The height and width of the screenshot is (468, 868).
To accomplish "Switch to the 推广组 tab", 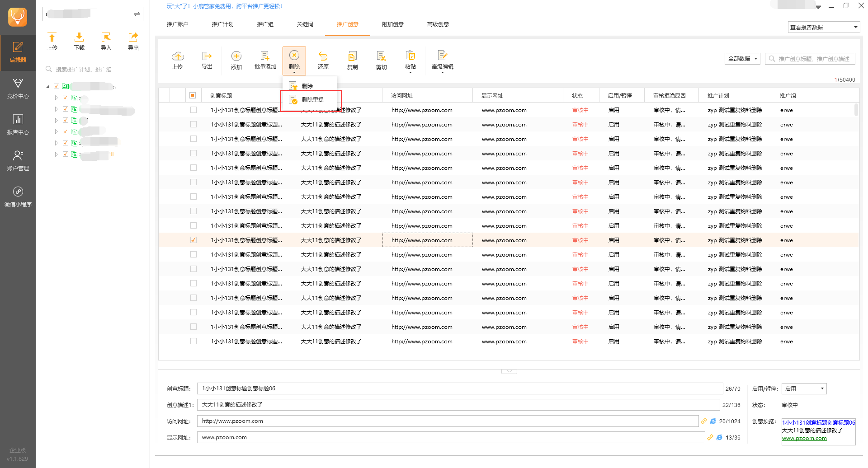I will click(265, 24).
